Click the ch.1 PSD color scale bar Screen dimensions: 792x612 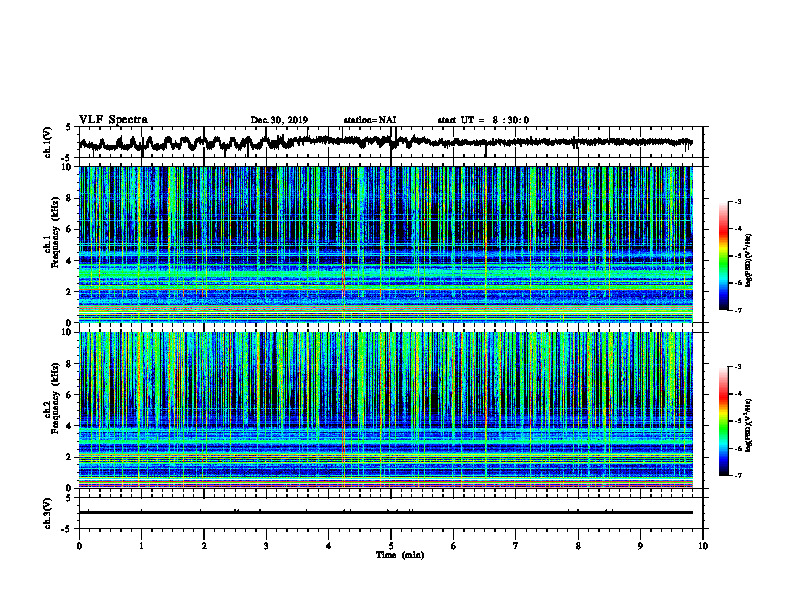[x=723, y=256]
